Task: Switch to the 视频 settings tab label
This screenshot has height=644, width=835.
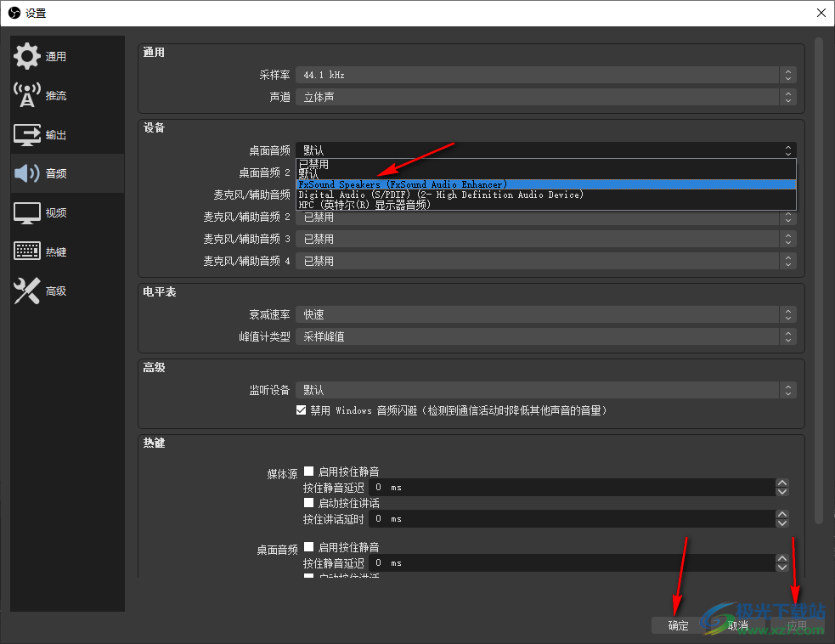Action: (x=56, y=213)
